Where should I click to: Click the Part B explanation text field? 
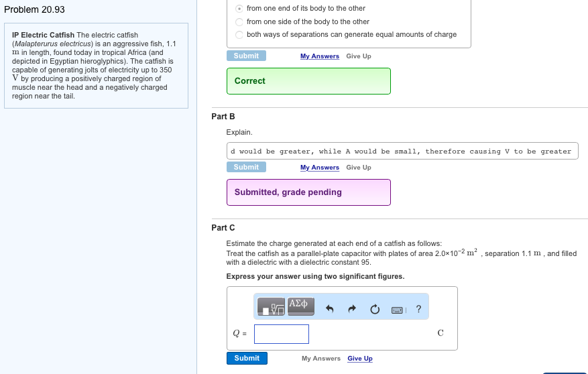[x=402, y=151]
